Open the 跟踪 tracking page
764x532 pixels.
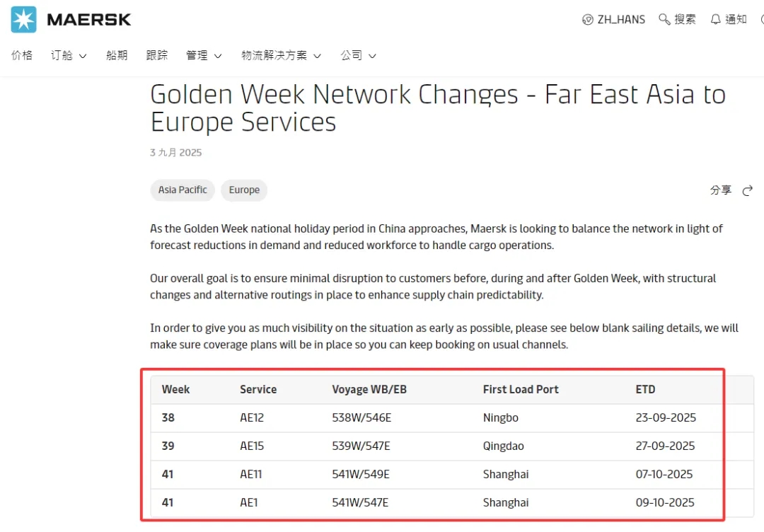coord(157,55)
